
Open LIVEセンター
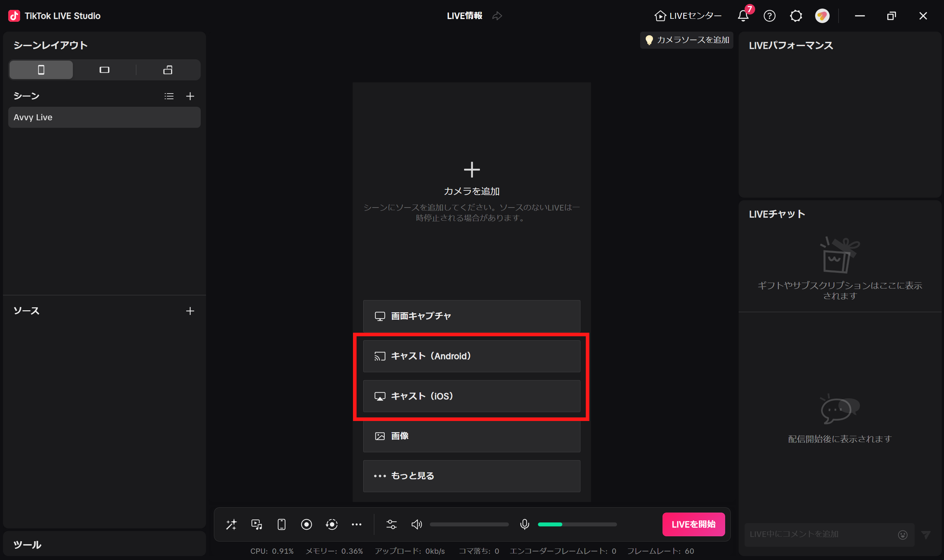[x=688, y=16]
